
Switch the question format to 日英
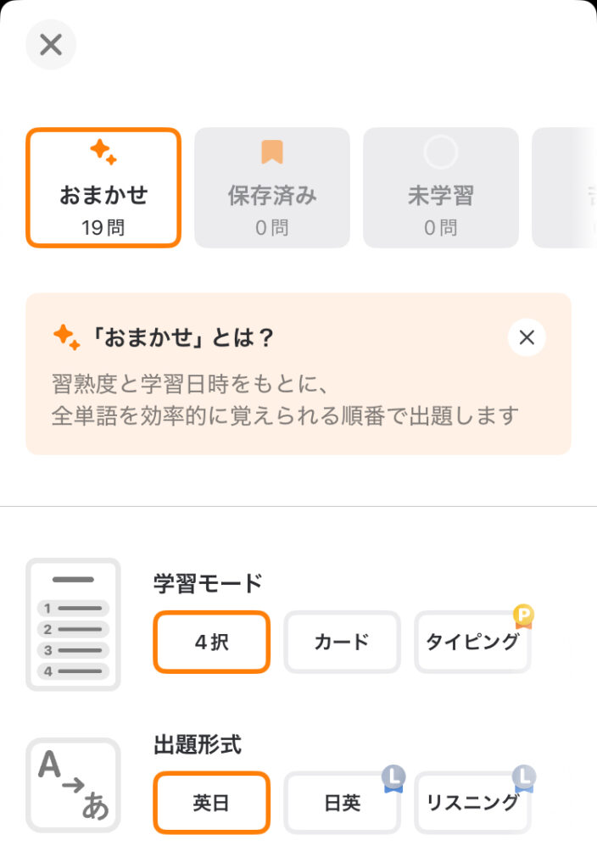(x=342, y=803)
